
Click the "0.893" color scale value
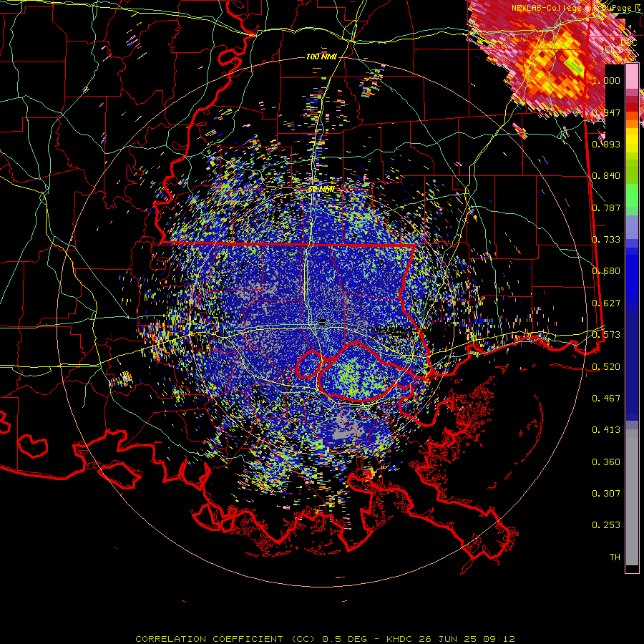tap(606, 144)
